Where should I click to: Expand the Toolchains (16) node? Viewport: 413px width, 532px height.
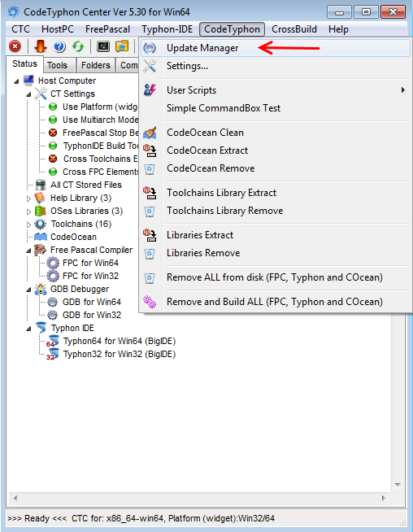click(28, 225)
